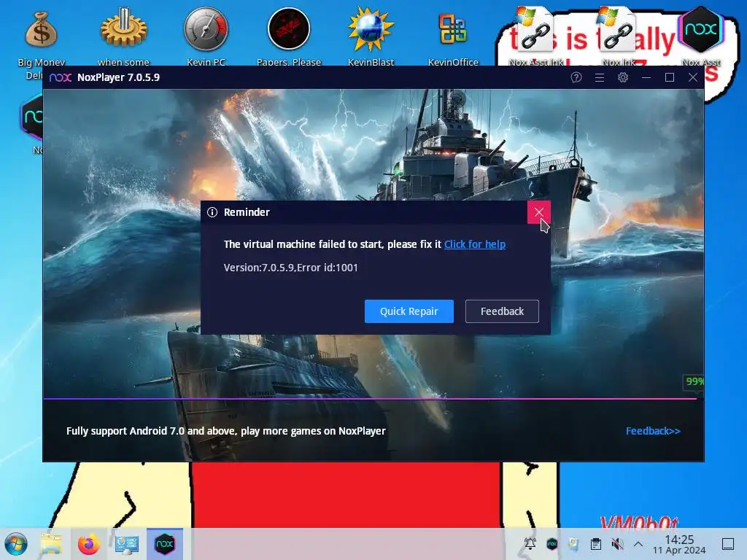The height and width of the screenshot is (560, 747).
Task: Close the Reminder dialog
Action: click(539, 212)
